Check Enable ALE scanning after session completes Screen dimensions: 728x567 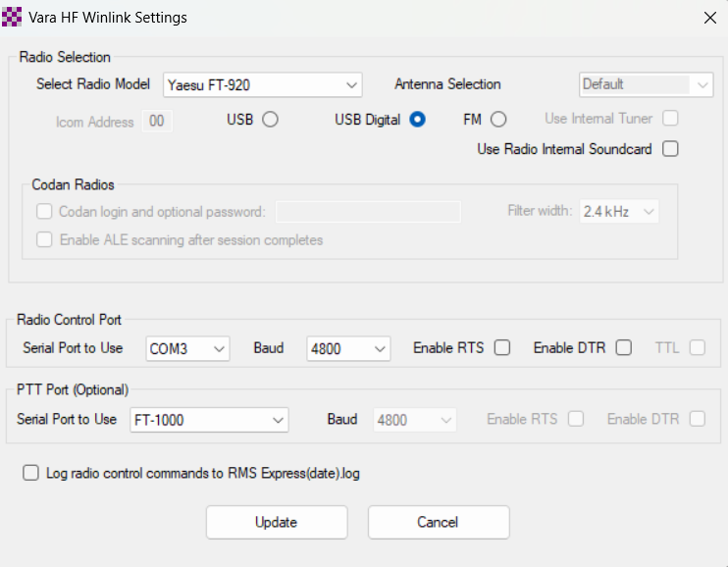tap(44, 239)
